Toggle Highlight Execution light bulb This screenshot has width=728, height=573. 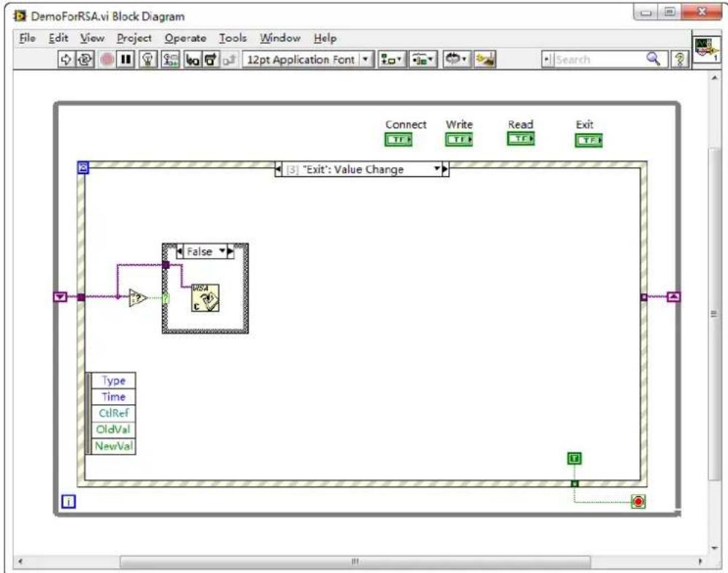tap(148, 59)
